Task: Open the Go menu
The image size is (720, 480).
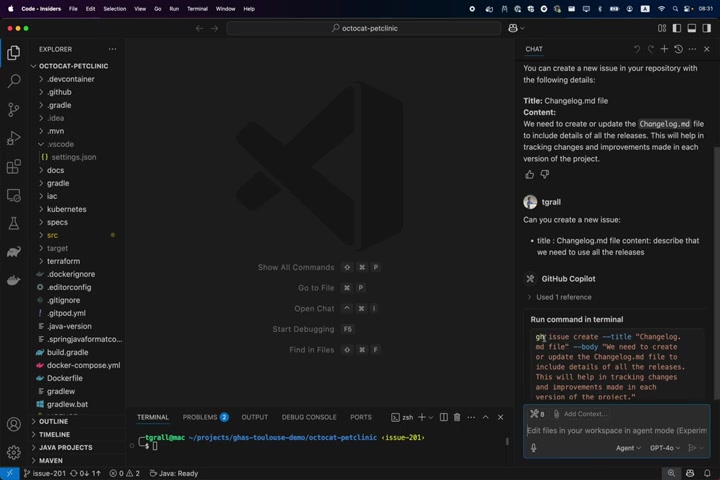Action: point(158,9)
